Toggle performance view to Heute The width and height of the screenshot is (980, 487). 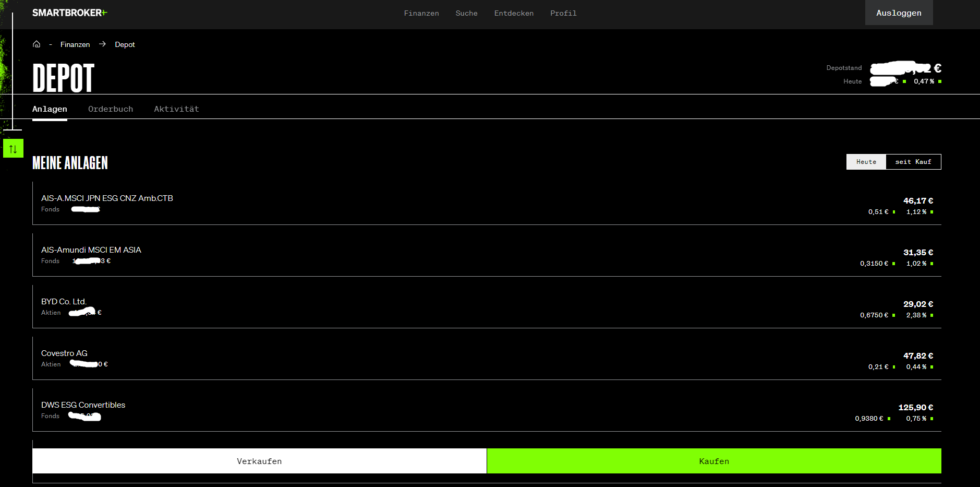866,162
